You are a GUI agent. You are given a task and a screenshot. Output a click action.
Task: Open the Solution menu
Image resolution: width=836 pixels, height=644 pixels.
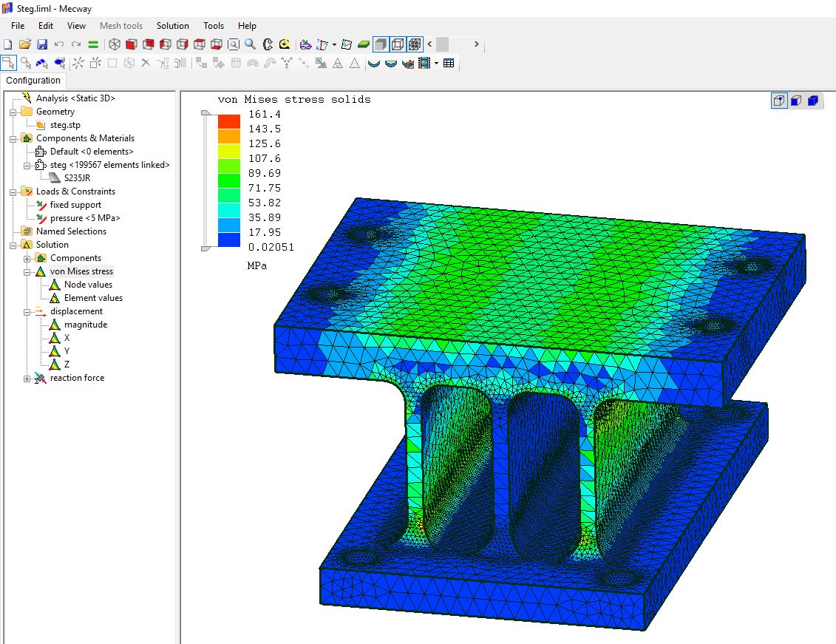coord(173,26)
